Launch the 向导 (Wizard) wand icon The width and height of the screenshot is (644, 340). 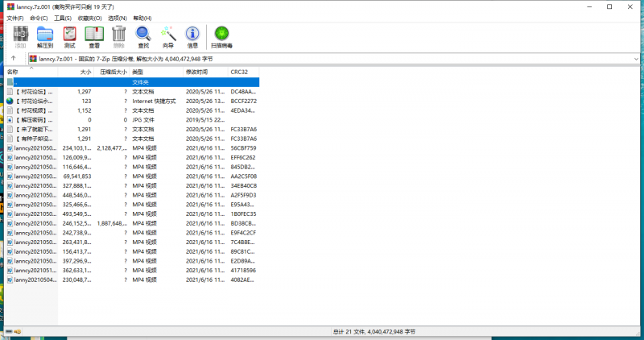coord(167,36)
